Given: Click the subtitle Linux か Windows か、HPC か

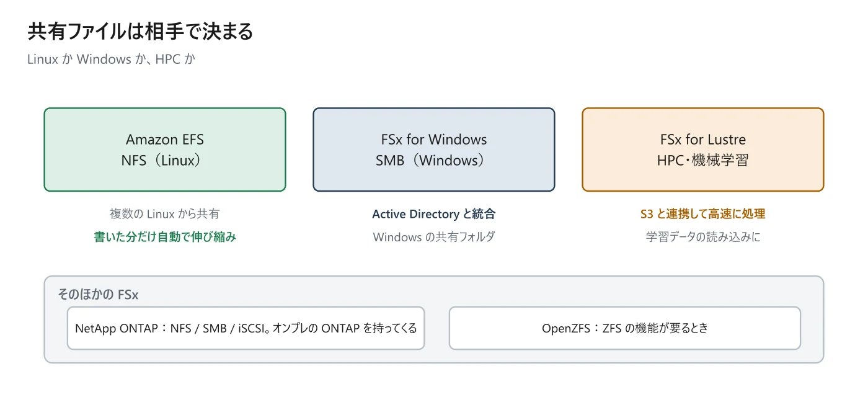Looking at the screenshot, I should click(112, 60).
